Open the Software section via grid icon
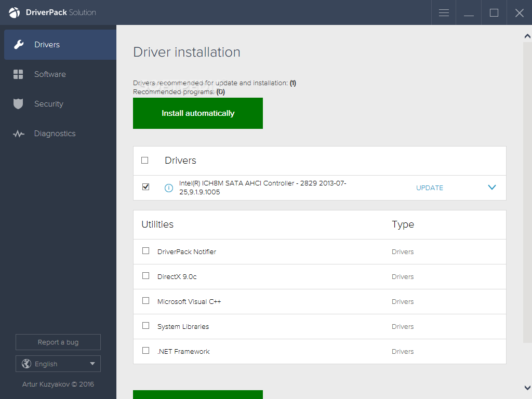 18,74
